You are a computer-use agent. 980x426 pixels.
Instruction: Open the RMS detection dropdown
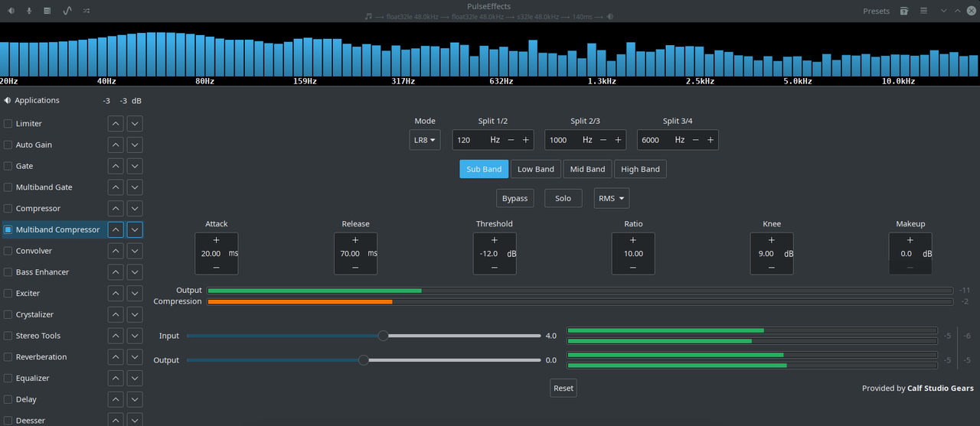pyautogui.click(x=611, y=198)
